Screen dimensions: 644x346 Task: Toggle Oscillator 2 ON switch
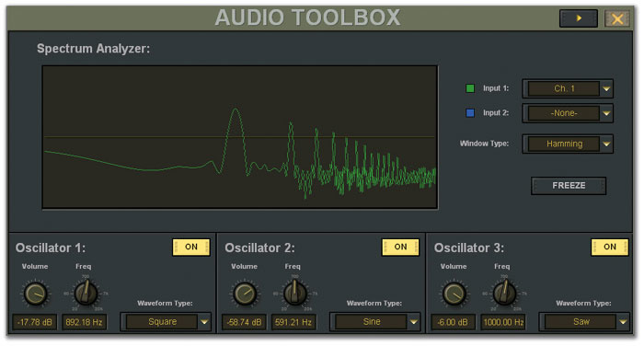(x=400, y=247)
